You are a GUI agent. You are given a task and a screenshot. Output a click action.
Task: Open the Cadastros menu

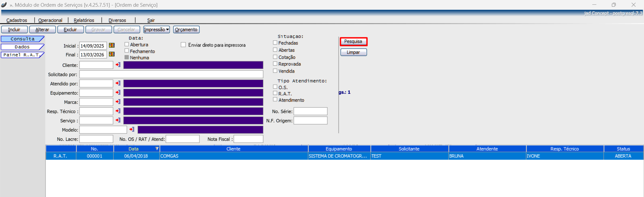pyautogui.click(x=17, y=20)
